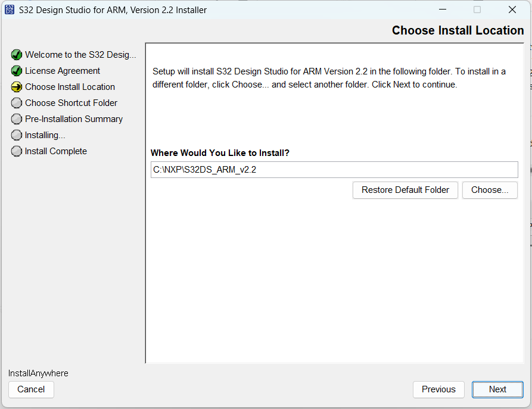The height and width of the screenshot is (409, 532).
Task: Click the Choose Install Location heading
Action: click(x=458, y=30)
